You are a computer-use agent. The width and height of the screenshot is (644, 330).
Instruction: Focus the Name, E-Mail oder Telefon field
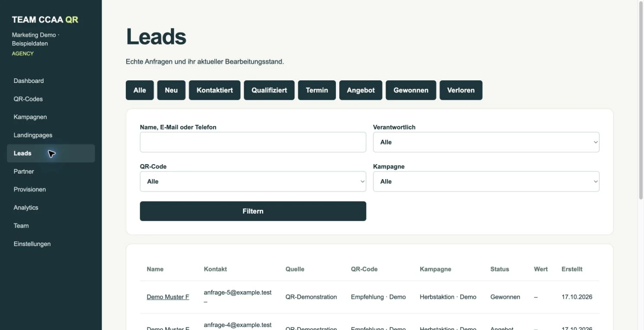(253, 142)
